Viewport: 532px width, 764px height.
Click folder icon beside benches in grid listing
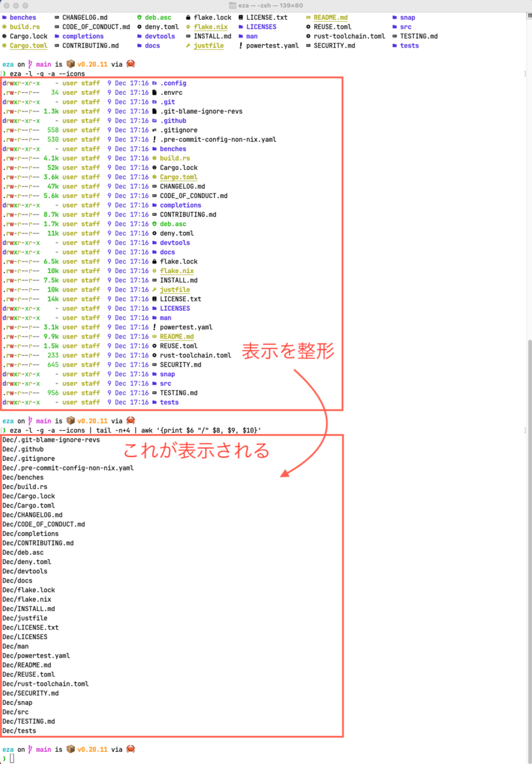coord(4,18)
